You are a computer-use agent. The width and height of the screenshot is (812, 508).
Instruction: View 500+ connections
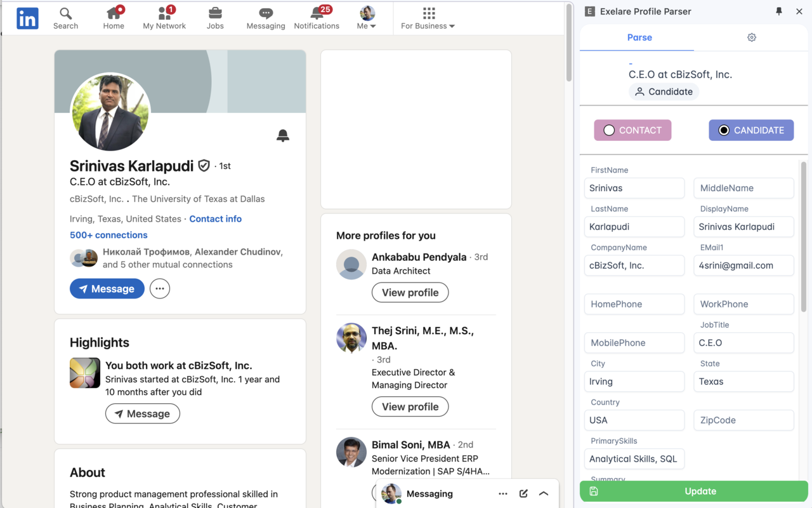pos(108,235)
